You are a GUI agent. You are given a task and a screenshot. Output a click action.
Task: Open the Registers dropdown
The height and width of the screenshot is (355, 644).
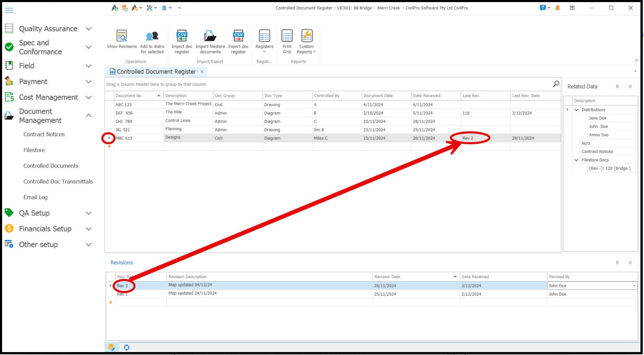(x=264, y=42)
